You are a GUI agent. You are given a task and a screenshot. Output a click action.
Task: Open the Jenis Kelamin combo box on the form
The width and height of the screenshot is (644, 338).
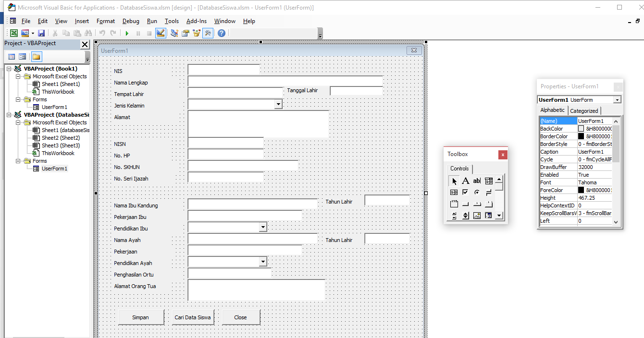(278, 104)
